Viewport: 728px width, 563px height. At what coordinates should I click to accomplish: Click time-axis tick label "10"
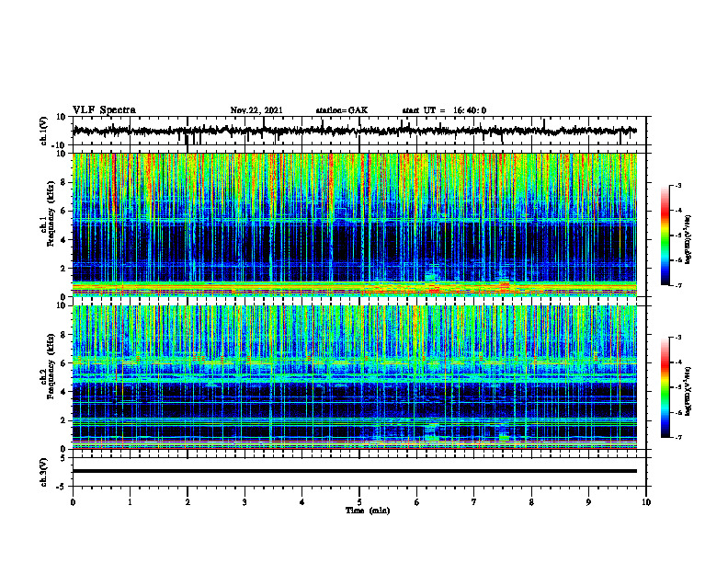646,502
